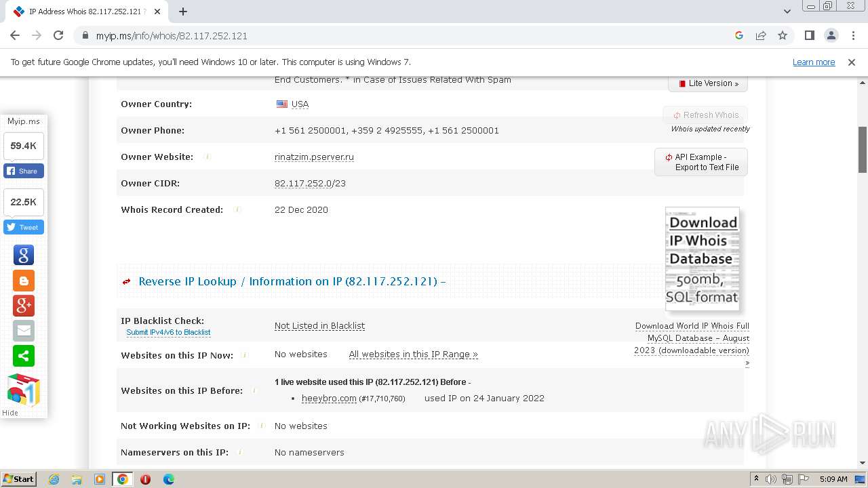Click the colorful cube number one icon

(x=24, y=390)
